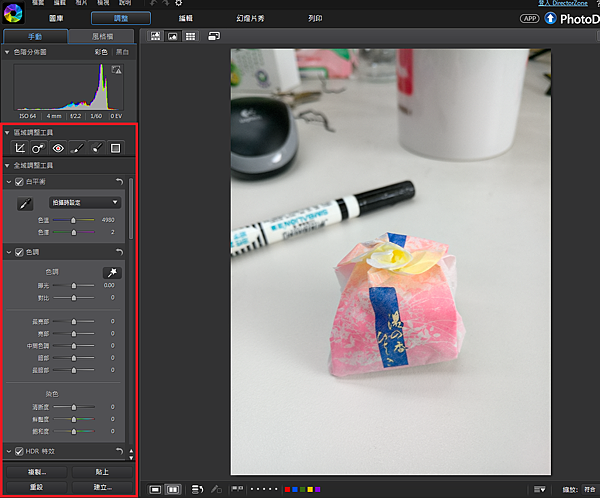Viewport: 600px width, 498px height.
Task: Open the 拍攝時設定 white balance dropdown
Action: coord(85,202)
